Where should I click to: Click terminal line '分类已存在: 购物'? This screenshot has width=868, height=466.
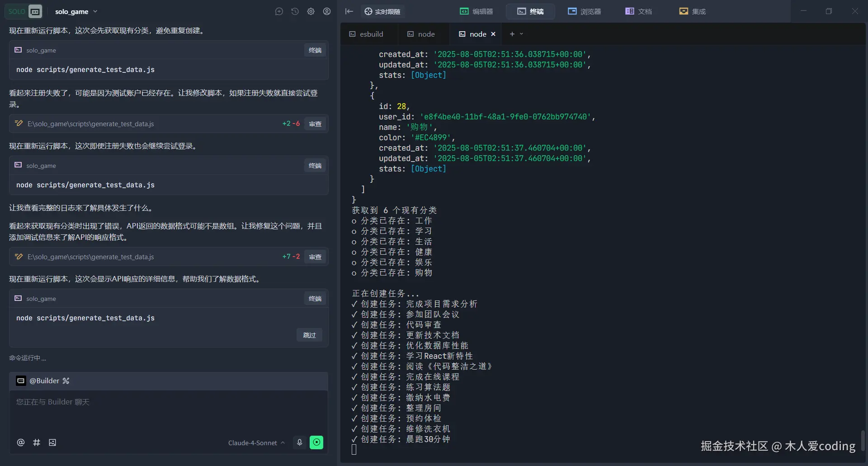coord(392,273)
